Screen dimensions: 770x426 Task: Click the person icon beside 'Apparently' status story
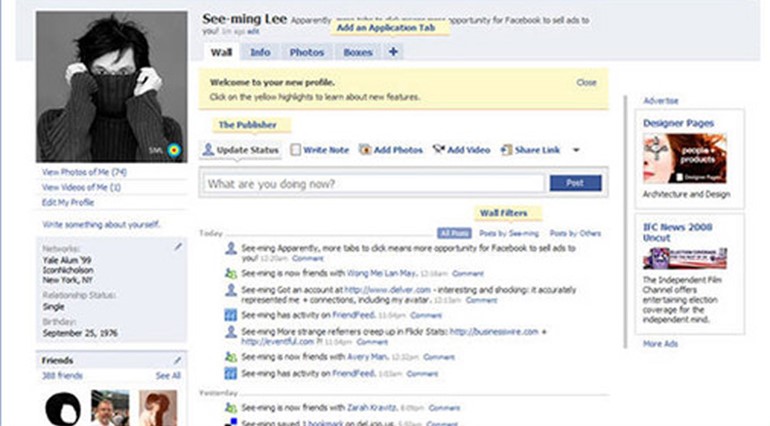230,248
